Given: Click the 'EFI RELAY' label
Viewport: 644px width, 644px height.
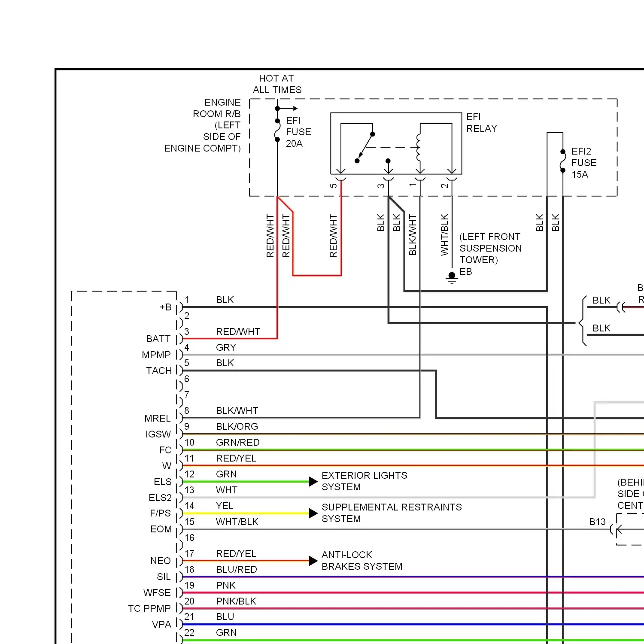Looking at the screenshot, I should tap(481, 123).
